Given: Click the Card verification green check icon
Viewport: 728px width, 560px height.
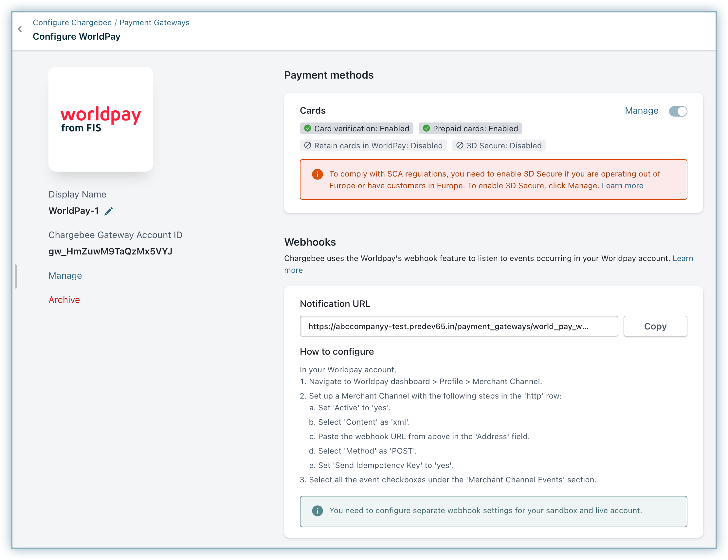Looking at the screenshot, I should coord(307,128).
